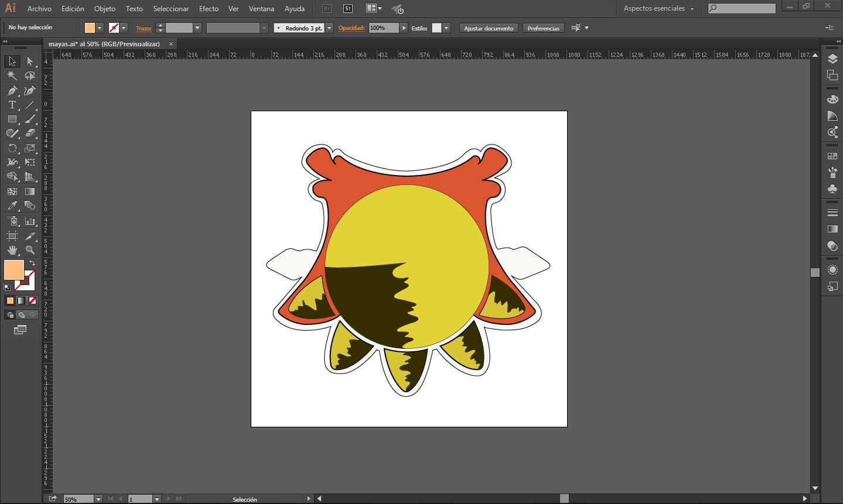The image size is (843, 504).
Task: Select the Free Transform tool
Action: [x=30, y=162]
